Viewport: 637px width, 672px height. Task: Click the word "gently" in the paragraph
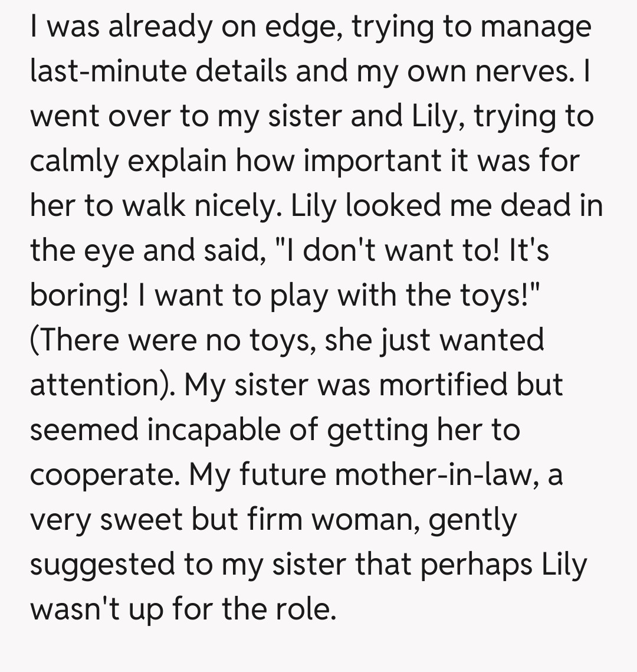click(472, 520)
